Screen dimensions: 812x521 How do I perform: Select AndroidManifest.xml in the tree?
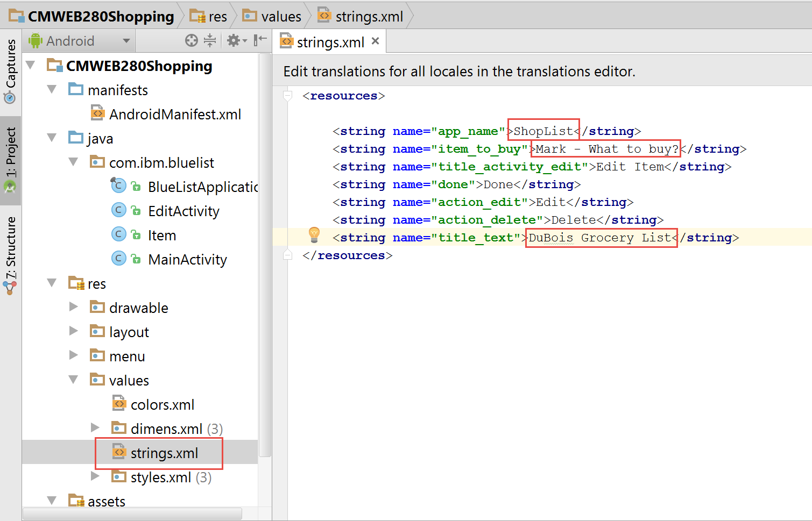[x=175, y=114]
